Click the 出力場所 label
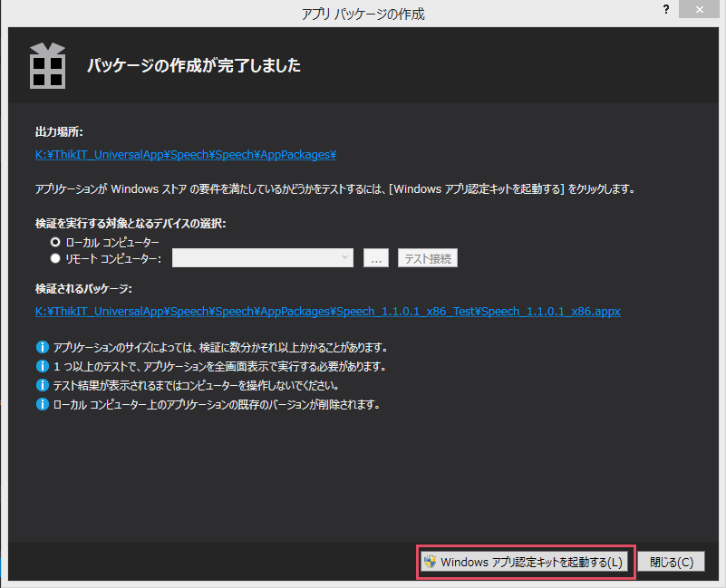 (x=59, y=132)
